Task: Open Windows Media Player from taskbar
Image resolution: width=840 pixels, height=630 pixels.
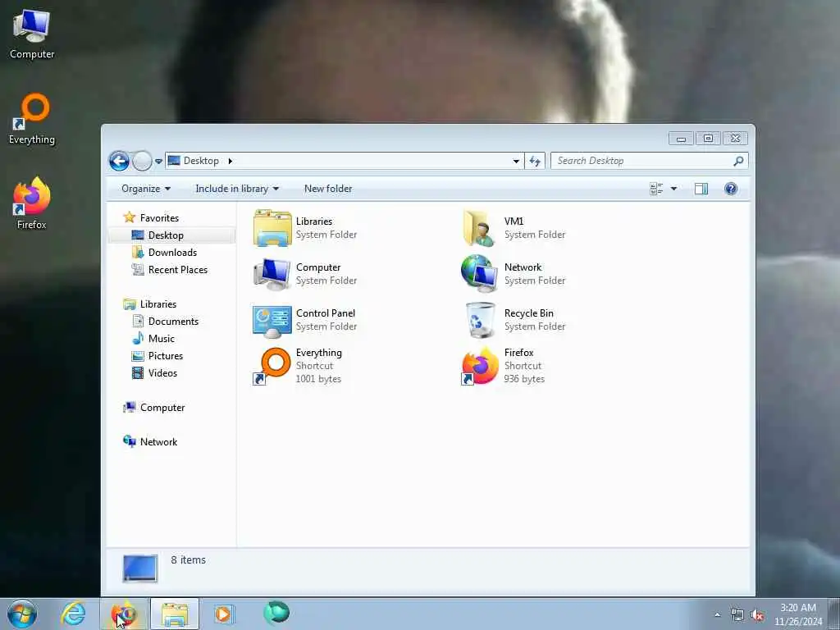Action: coord(223,614)
